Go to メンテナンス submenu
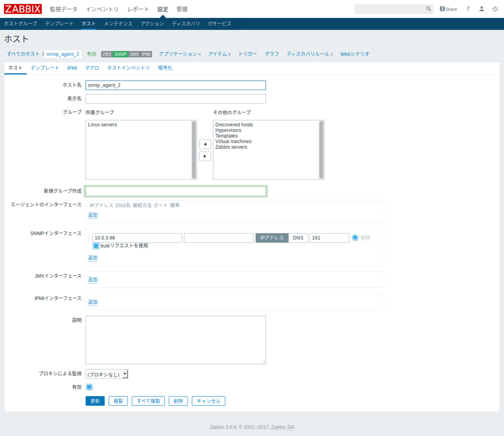Viewport: 504px width, 436px height. 118,24
